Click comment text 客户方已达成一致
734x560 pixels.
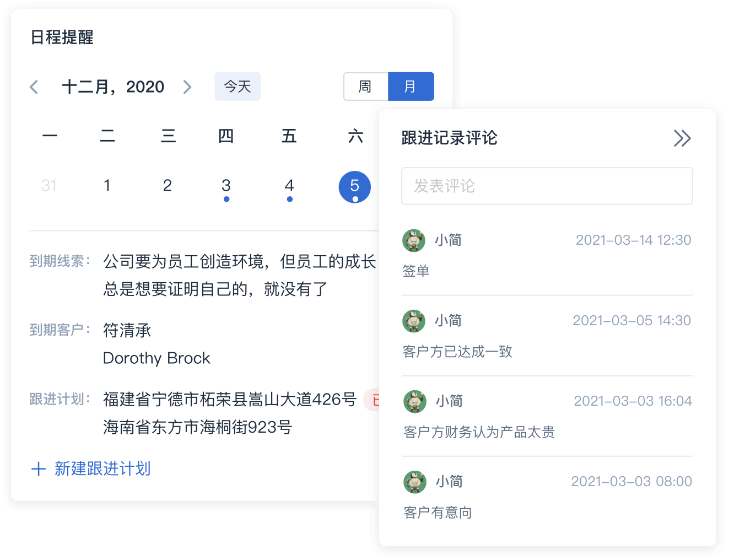457,351
